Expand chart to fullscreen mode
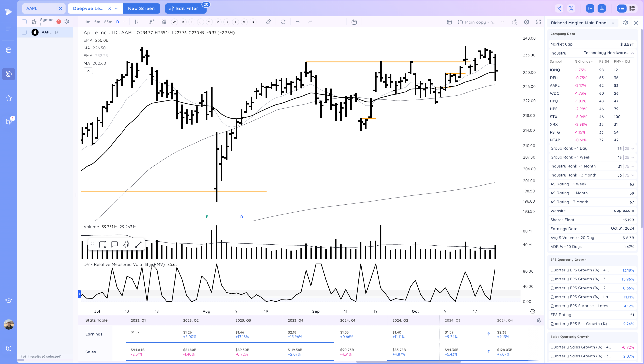 (538, 22)
